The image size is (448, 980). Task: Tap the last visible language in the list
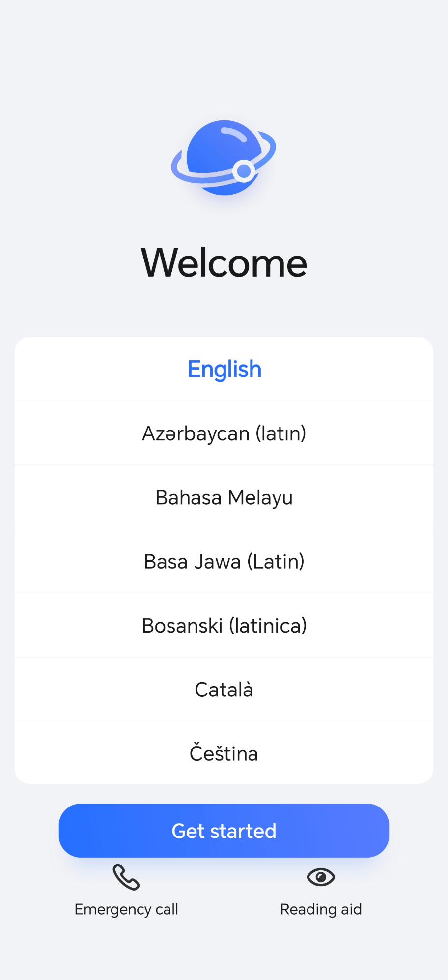(224, 753)
